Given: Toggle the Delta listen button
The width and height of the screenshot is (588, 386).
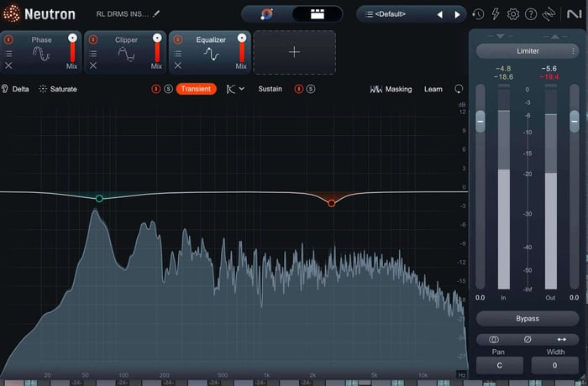Looking at the screenshot, I should pos(15,89).
